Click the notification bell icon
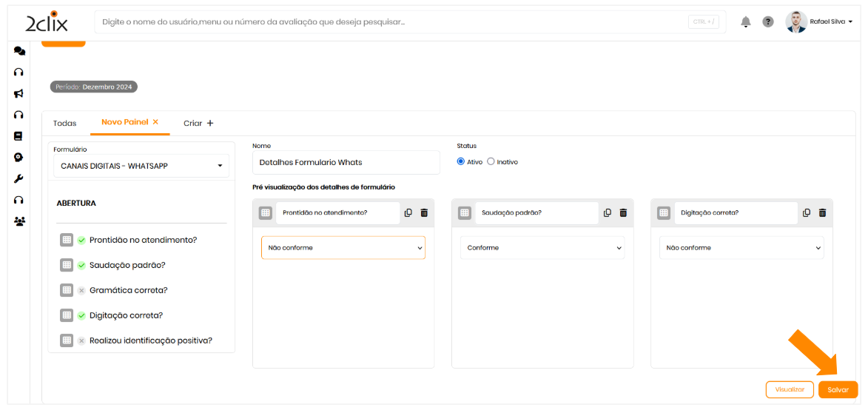This screenshot has height=413, width=868. pos(746,22)
